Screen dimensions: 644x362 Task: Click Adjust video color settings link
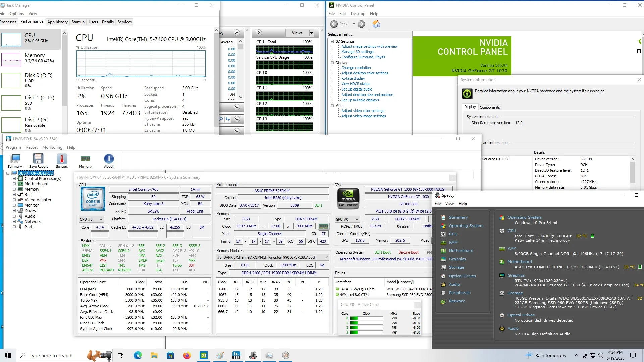[363, 111]
